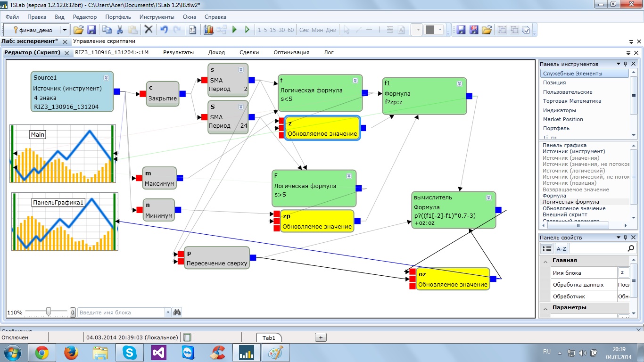Close the Редактор (Скрипт) tab

point(66,53)
